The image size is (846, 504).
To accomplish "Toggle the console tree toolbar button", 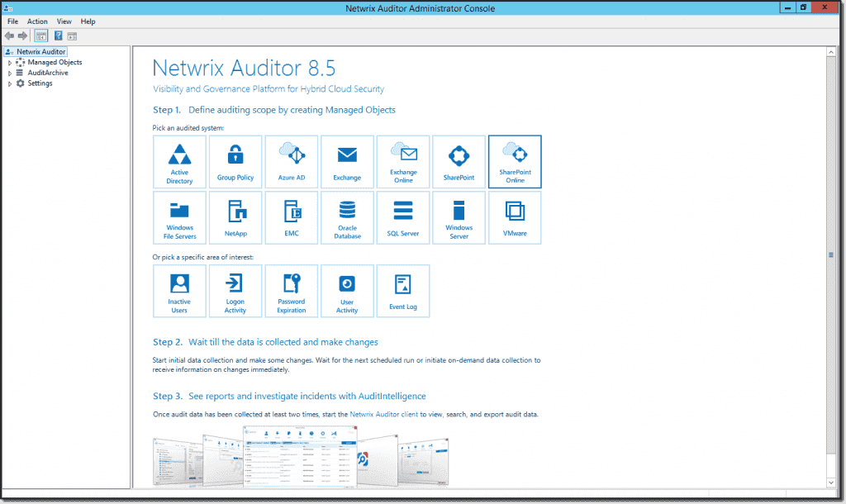I will pyautogui.click(x=41, y=36).
